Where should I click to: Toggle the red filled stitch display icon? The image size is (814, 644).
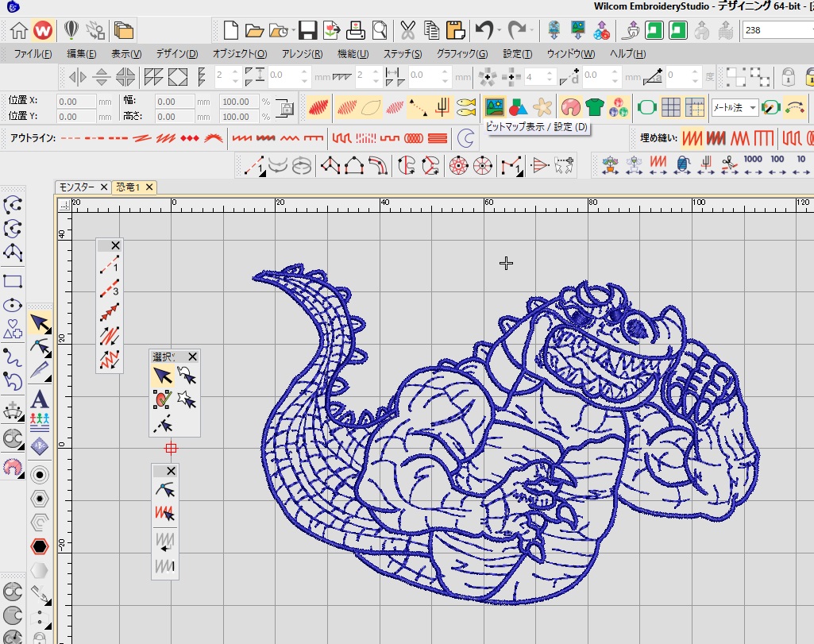(318, 107)
